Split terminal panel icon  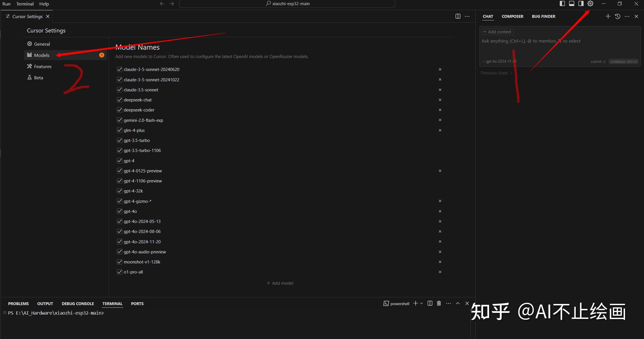430,303
